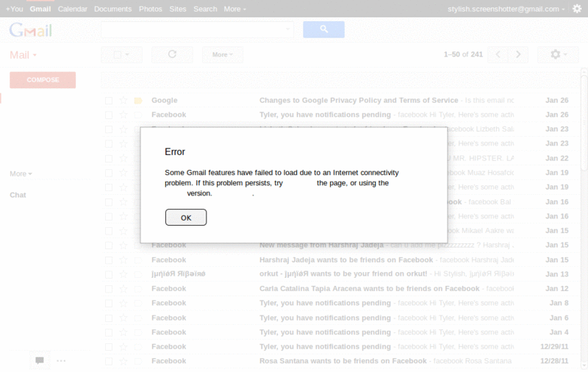Screen dimensions: 588x372
Task: Star the Harshraj Jadeja friend request email
Action: (123, 260)
